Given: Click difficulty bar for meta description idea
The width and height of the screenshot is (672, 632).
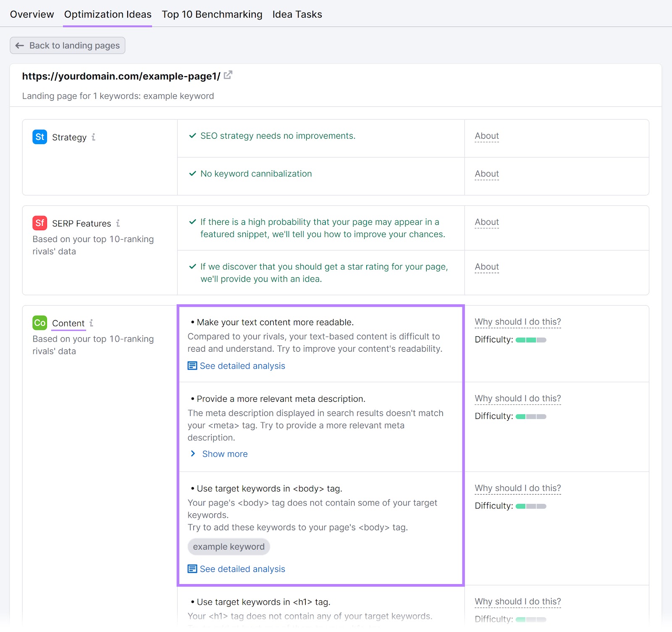Looking at the screenshot, I should [x=531, y=416].
